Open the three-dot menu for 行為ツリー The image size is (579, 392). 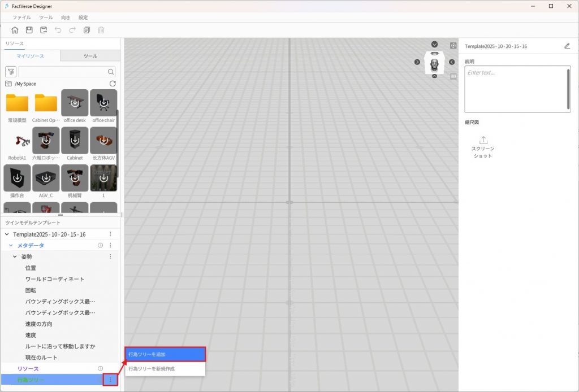click(110, 380)
